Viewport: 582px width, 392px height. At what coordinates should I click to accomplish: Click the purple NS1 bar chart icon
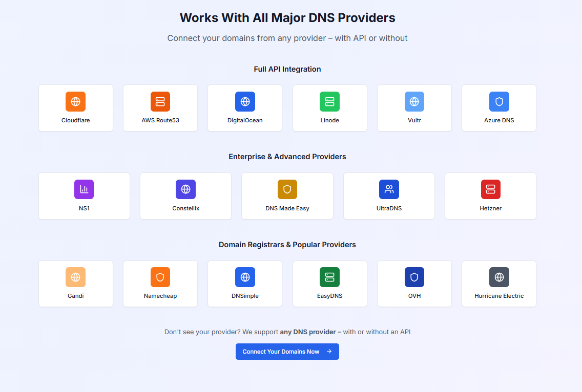84,189
